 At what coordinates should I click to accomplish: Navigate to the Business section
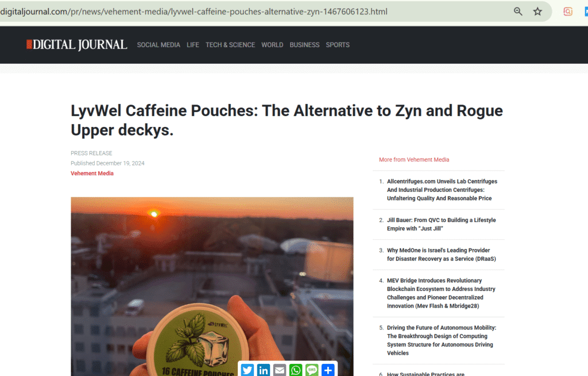pos(304,45)
